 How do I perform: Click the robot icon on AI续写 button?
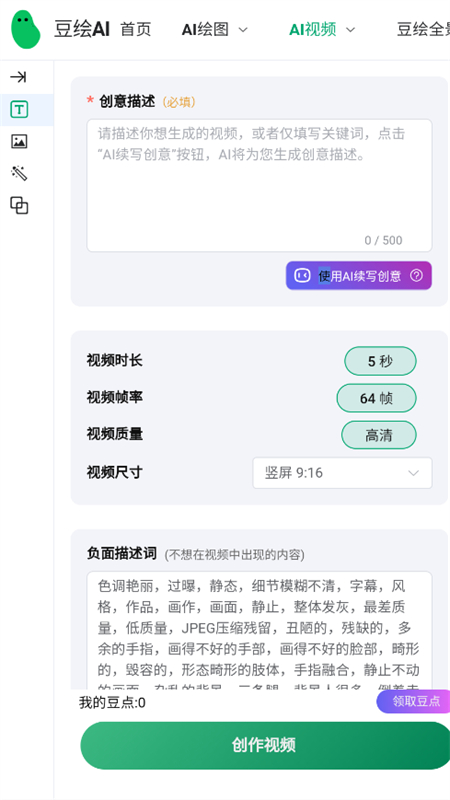tap(302, 276)
